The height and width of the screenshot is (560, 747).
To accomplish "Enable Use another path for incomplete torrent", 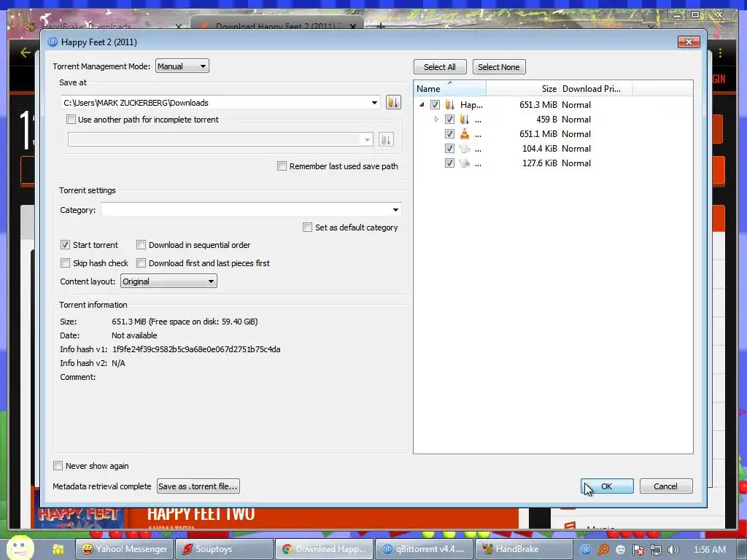I will [71, 120].
